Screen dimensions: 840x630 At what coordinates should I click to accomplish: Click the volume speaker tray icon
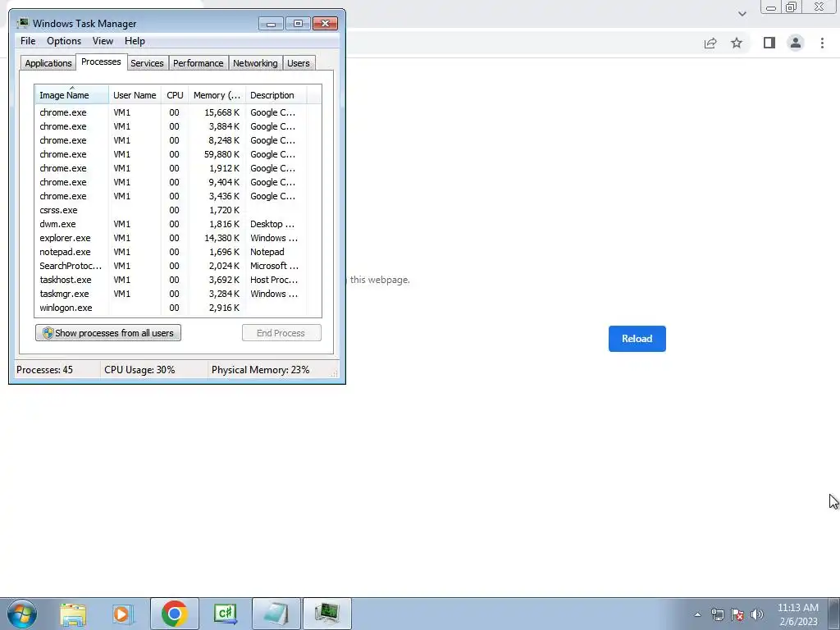[757, 614]
